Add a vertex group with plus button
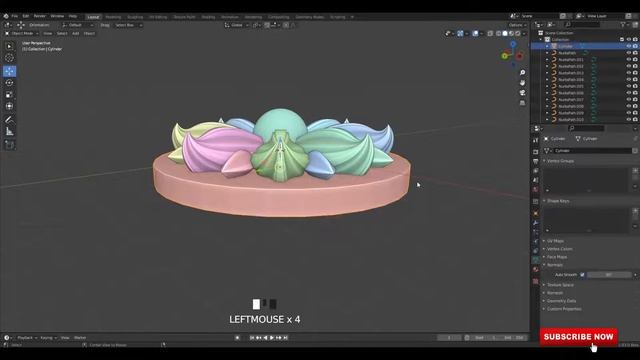The height and width of the screenshot is (360, 640). (x=635, y=171)
